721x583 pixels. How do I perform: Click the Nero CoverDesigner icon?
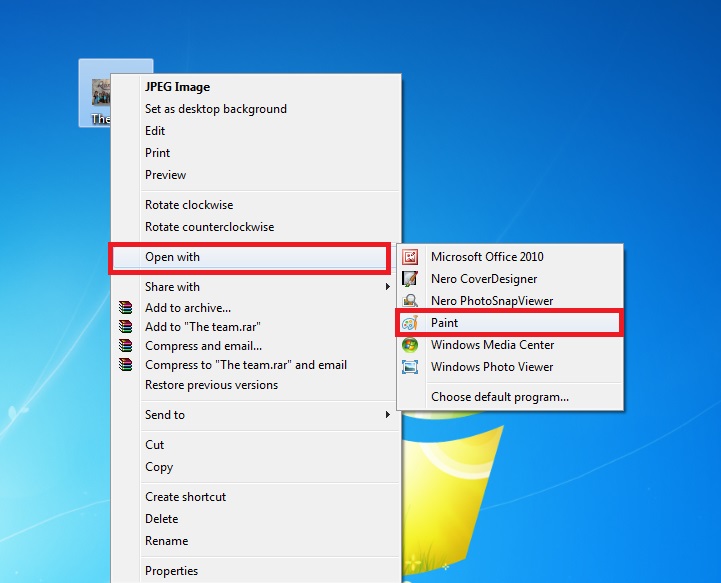[x=409, y=279]
